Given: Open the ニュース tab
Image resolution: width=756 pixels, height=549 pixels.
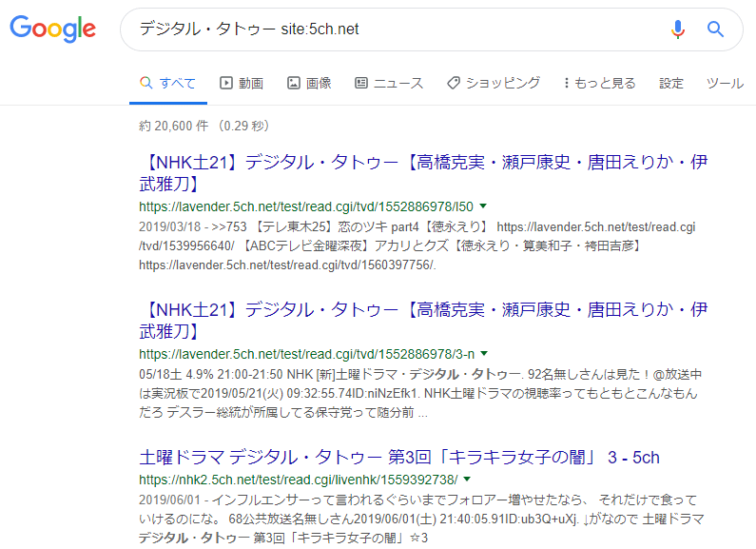Looking at the screenshot, I should click(x=389, y=83).
